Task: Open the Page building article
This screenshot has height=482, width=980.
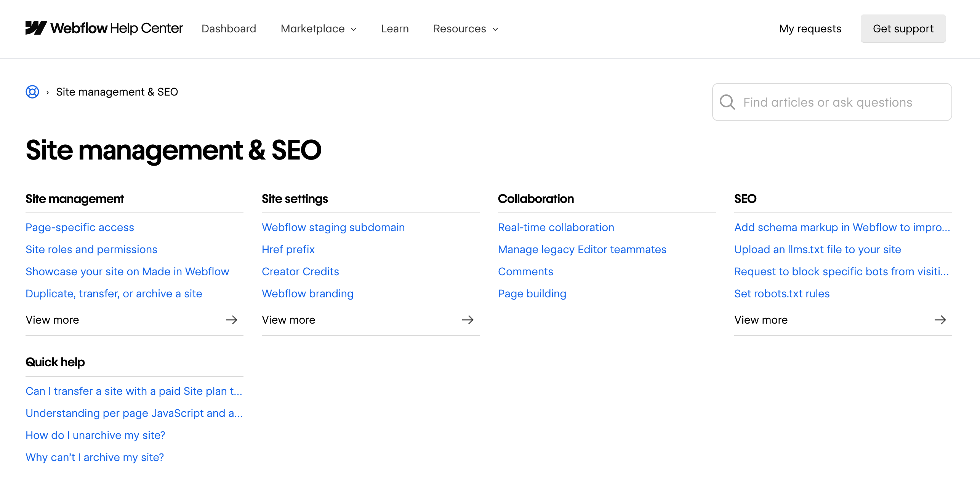Action: 532,294
